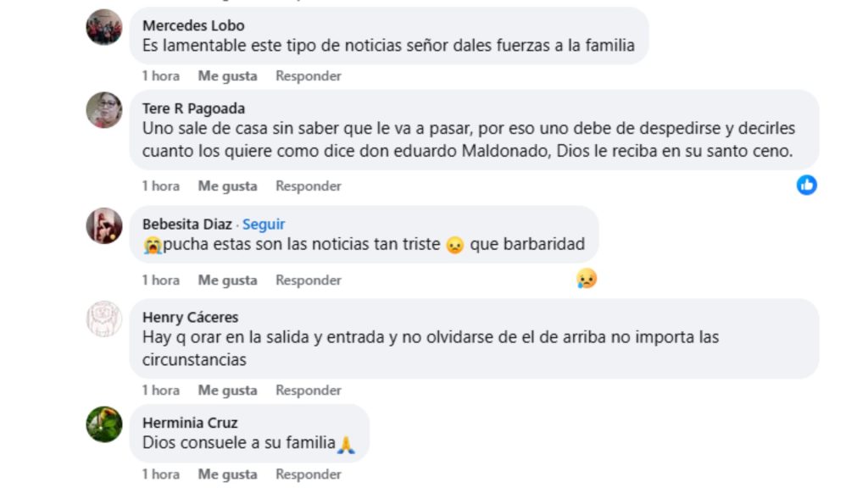The width and height of the screenshot is (868, 488).
Task: Click the blue thumbs-up reaction on Tere's comment
Action: [x=808, y=183]
